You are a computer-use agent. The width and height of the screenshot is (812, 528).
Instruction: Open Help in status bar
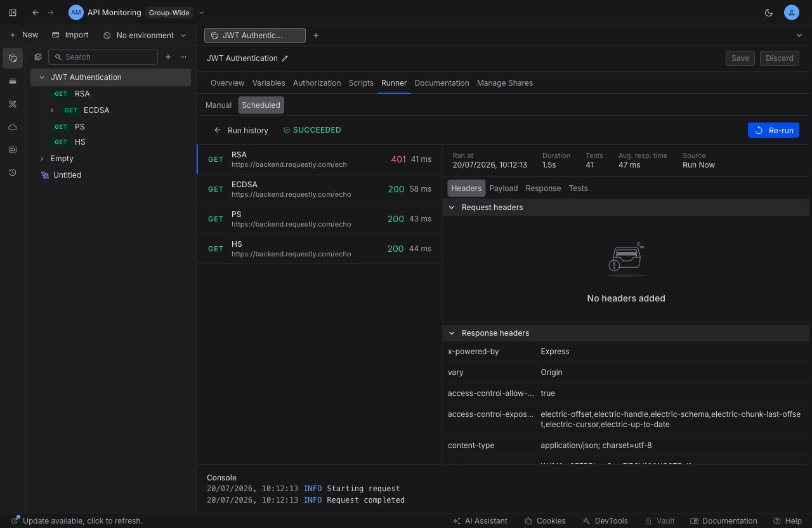[787, 521]
